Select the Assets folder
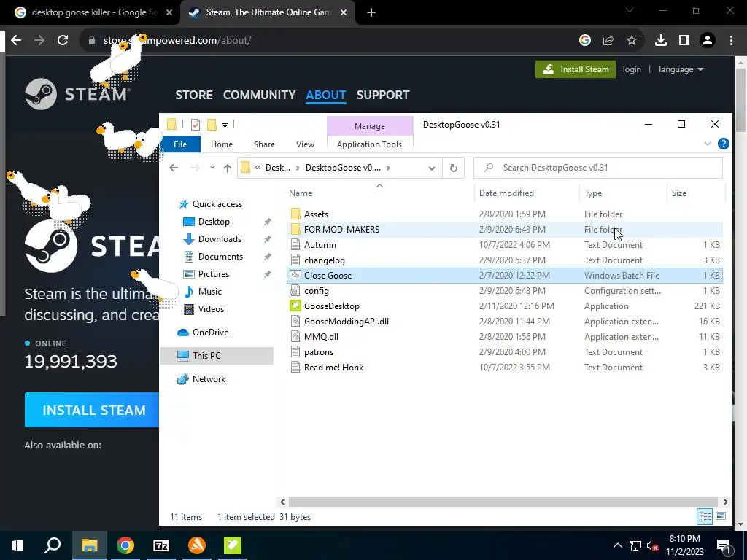The height and width of the screenshot is (560, 747). click(x=505, y=214)
